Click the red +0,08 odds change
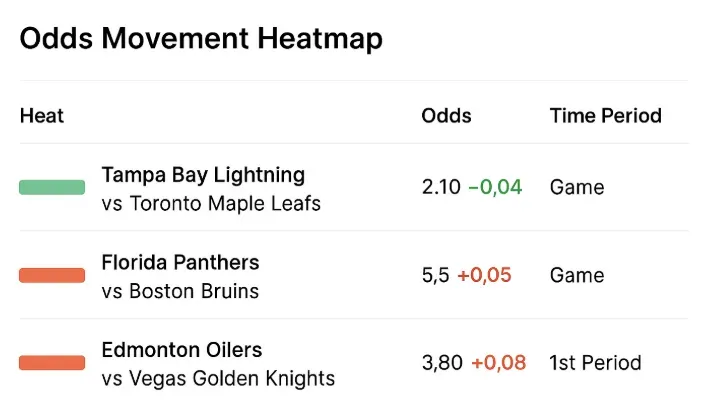The image size is (702, 407). 498,363
